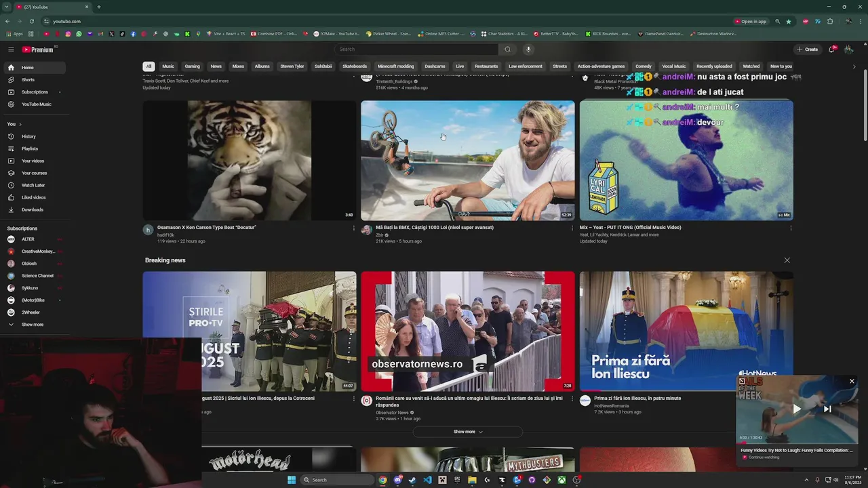
Task: Open Windows Start menu
Action: [x=292, y=480]
